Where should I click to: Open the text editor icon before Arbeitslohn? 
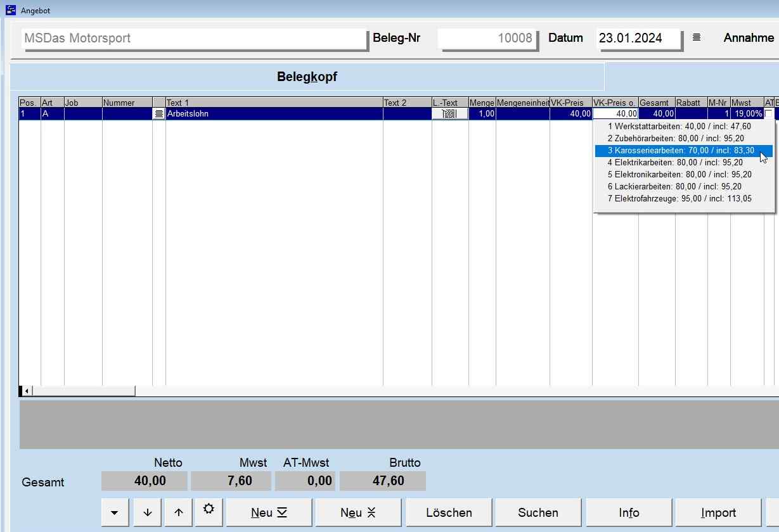pos(158,114)
